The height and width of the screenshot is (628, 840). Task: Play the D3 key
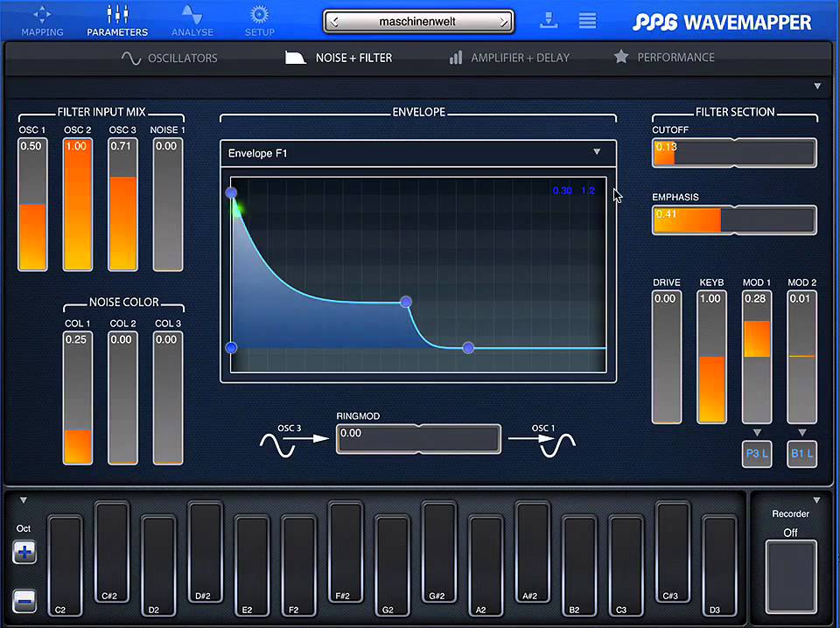pyautogui.click(x=719, y=565)
